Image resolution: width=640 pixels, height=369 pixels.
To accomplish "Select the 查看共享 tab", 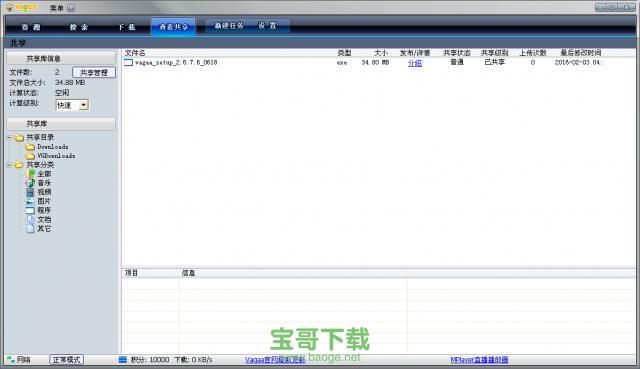I will point(173,27).
